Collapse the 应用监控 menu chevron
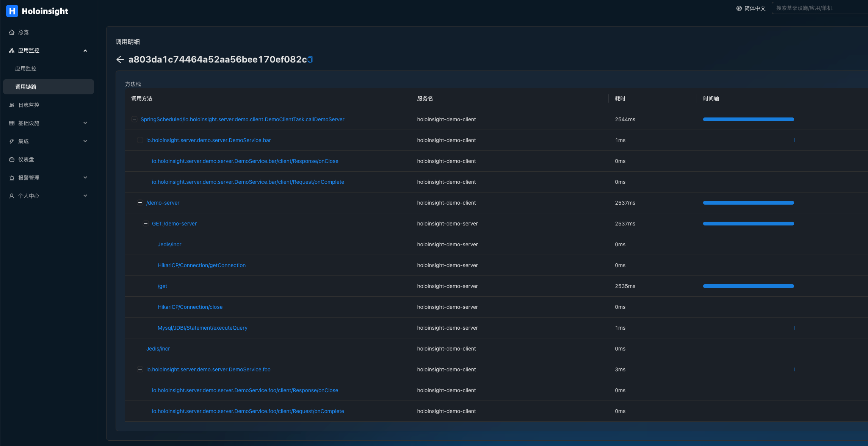The width and height of the screenshot is (868, 446). point(85,50)
